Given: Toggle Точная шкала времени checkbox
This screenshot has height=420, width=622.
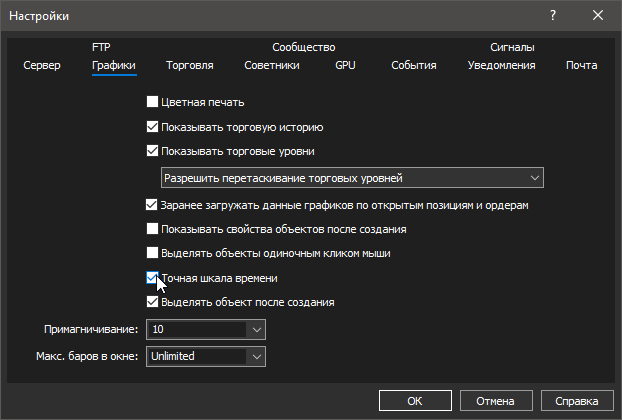Looking at the screenshot, I should (x=153, y=278).
